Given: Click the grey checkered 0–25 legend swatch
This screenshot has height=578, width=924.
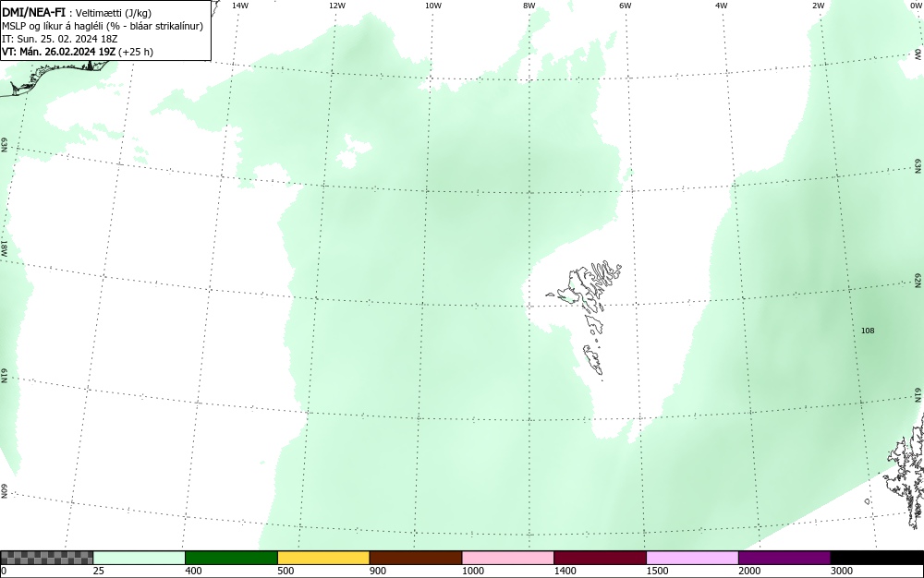Looking at the screenshot, I should pyautogui.click(x=46, y=558).
